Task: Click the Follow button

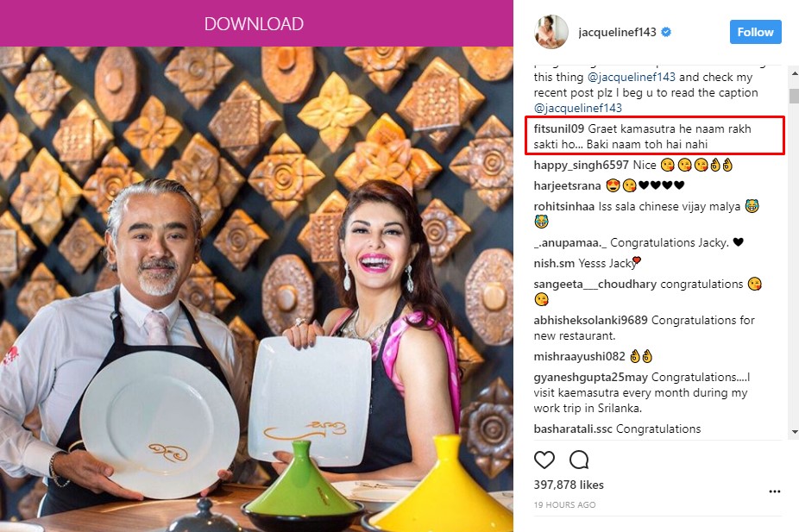Action: (x=755, y=32)
